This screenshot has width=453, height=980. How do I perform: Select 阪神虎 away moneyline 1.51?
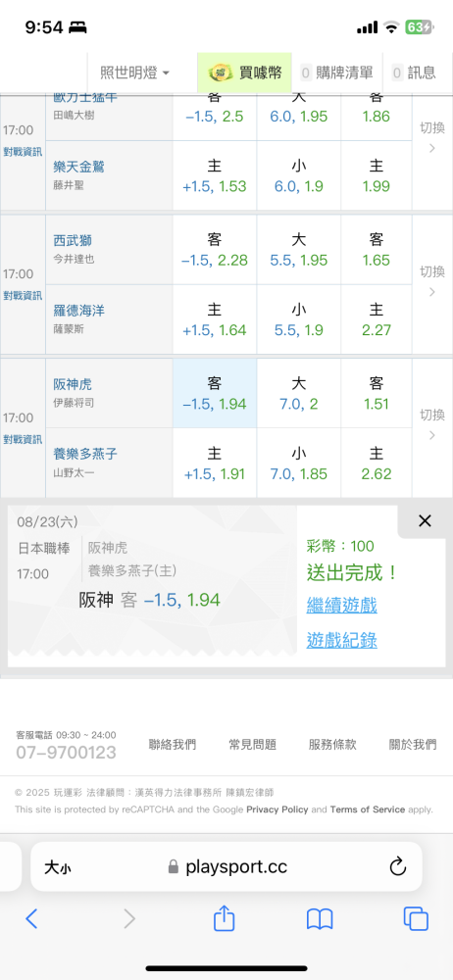coord(377,394)
